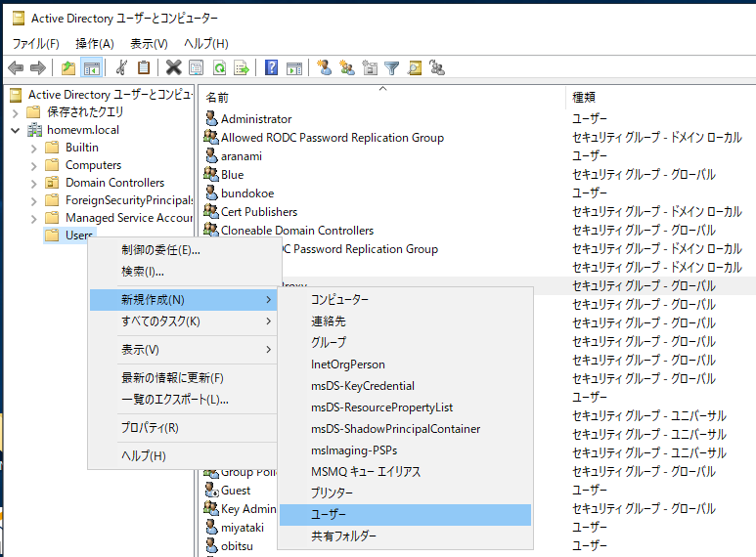This screenshot has height=557, width=756.
Task: Click the Cut scissors icon
Action: pyautogui.click(x=121, y=68)
